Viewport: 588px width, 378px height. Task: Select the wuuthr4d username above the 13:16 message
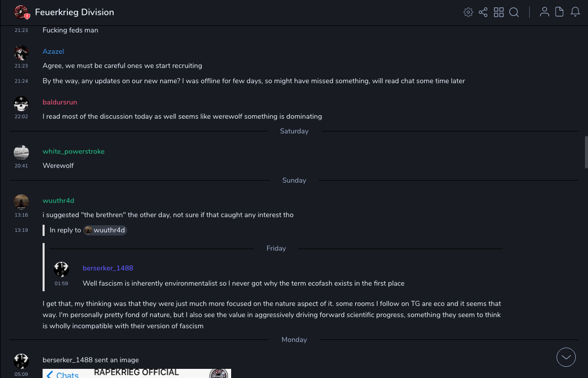(58, 201)
